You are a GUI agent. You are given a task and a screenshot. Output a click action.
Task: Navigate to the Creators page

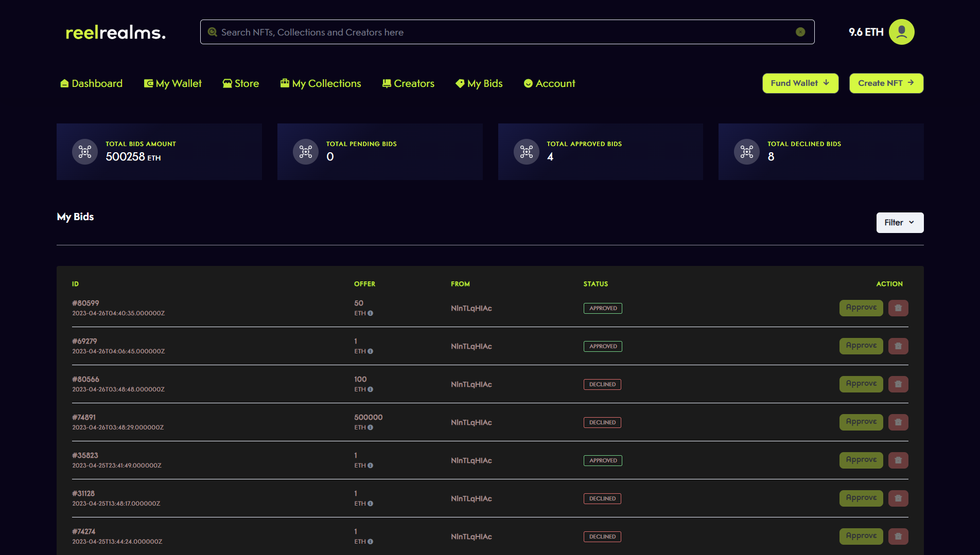408,83
